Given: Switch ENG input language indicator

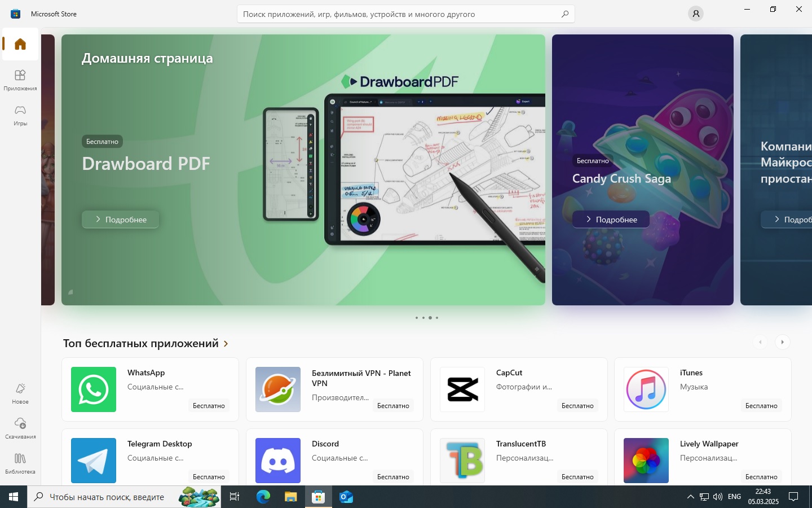Looking at the screenshot, I should [x=734, y=497].
